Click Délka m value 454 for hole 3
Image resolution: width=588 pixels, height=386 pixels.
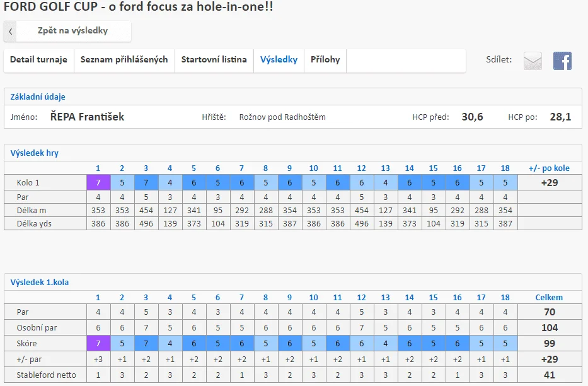click(146, 211)
